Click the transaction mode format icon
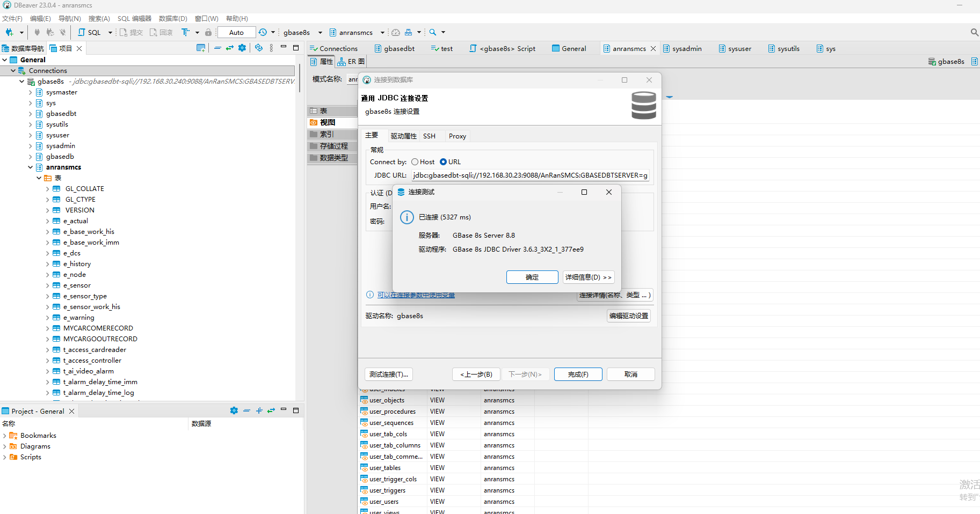The image size is (980, 514). point(185,32)
